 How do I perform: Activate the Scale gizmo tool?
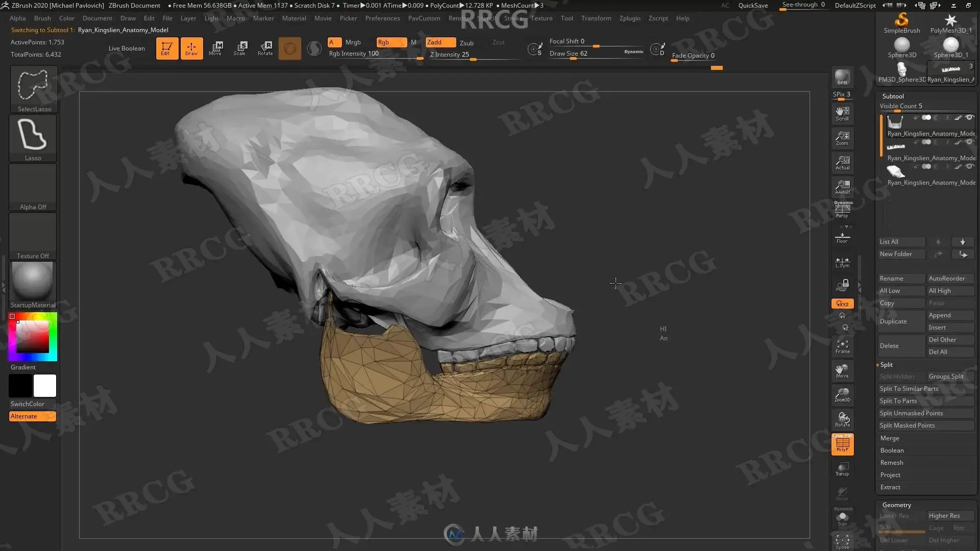[x=240, y=48]
